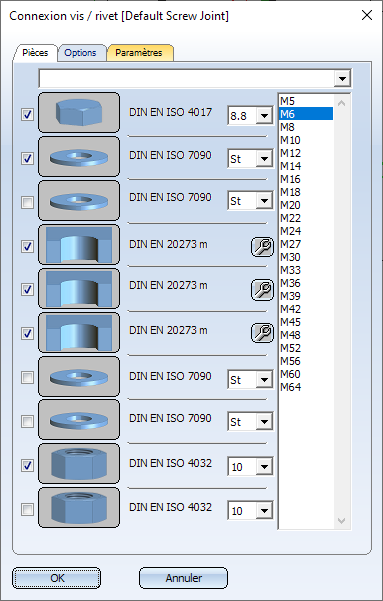Click the down arrow of the size list scrollbar
This screenshot has height=601, width=383.
342,521
